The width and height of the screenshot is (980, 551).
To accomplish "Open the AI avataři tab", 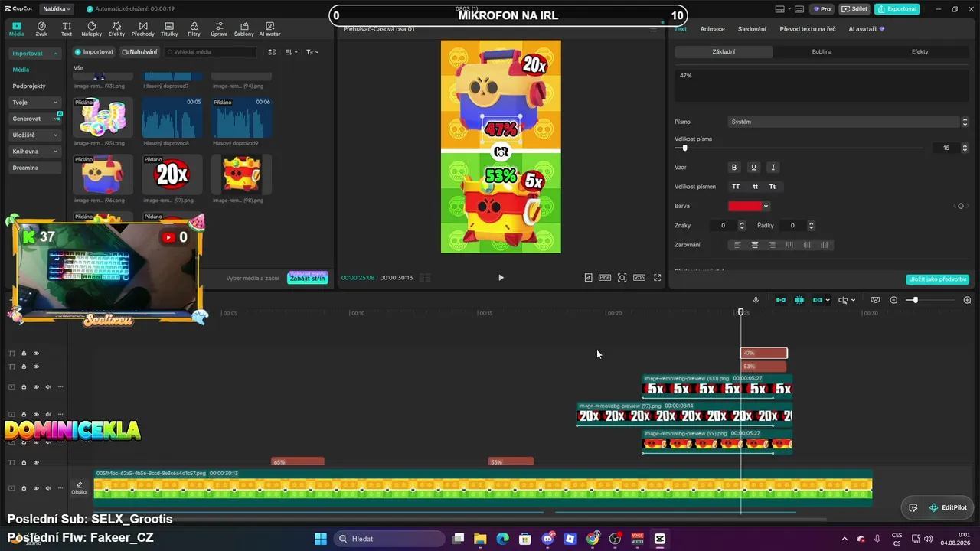I will click(x=867, y=29).
